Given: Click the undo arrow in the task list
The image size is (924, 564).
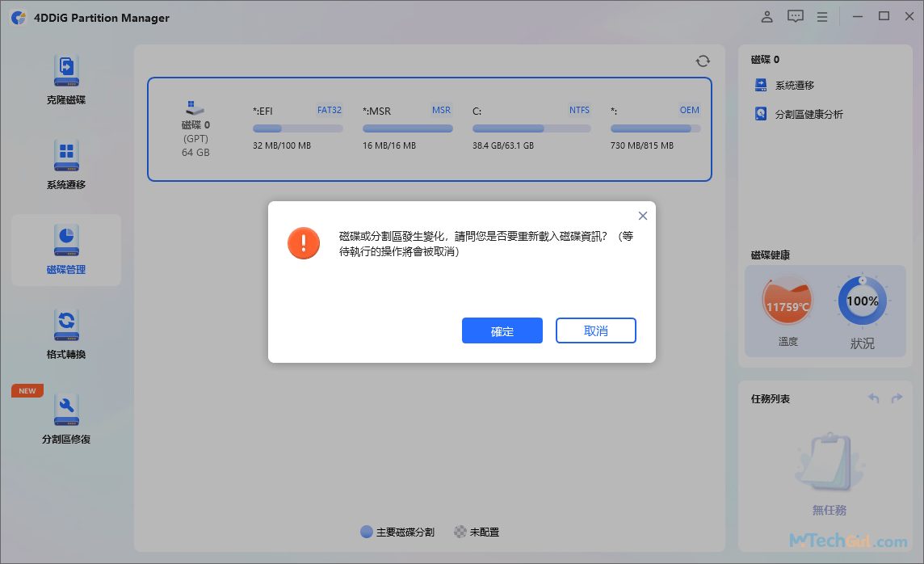Looking at the screenshot, I should coord(873,398).
